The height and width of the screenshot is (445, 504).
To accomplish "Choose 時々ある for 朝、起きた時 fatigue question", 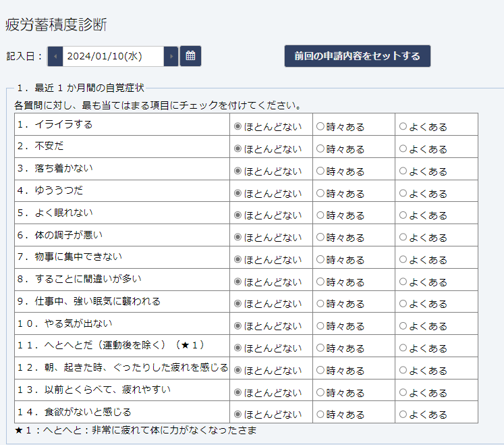I will click(x=320, y=370).
